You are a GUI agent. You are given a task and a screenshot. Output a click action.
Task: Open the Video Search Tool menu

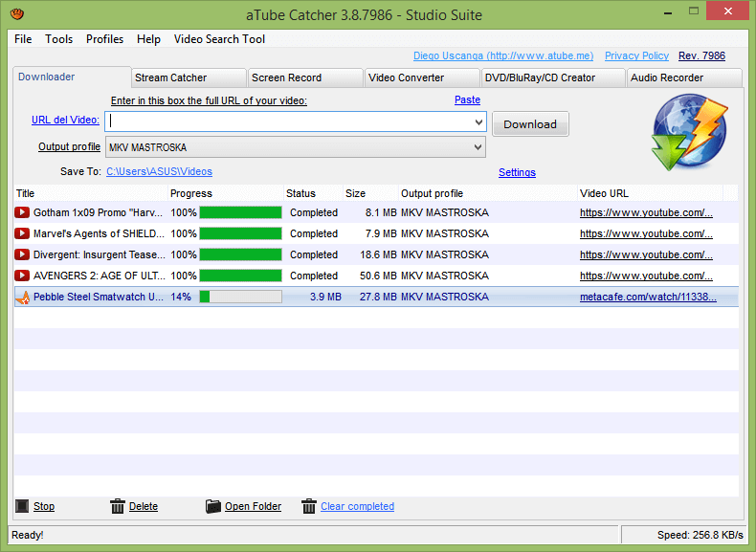click(219, 39)
